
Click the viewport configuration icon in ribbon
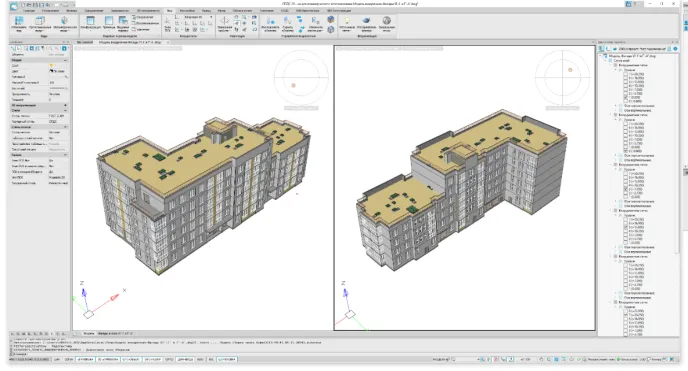coord(90,21)
